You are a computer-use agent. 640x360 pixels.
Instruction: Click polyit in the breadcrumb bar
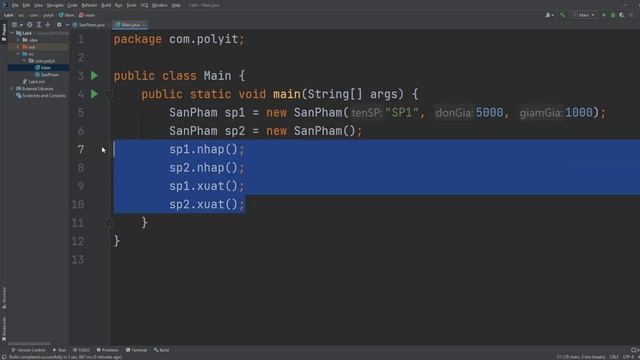48,15
